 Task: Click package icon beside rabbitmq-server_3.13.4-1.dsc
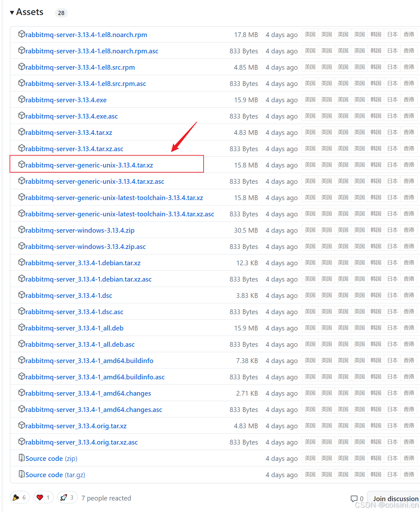(x=21, y=295)
